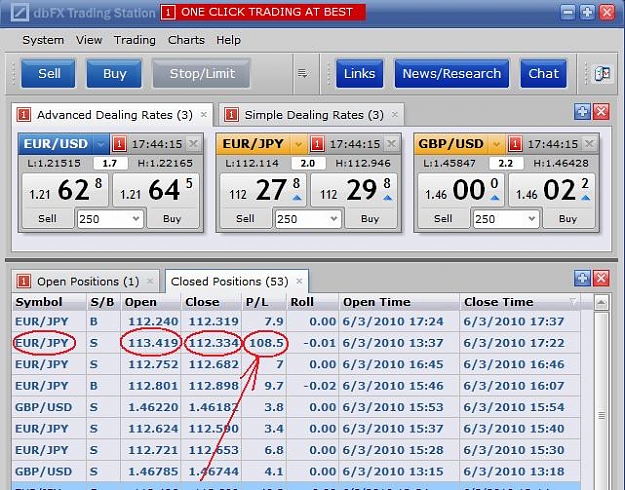
Task: Open the View menu
Action: (x=89, y=40)
